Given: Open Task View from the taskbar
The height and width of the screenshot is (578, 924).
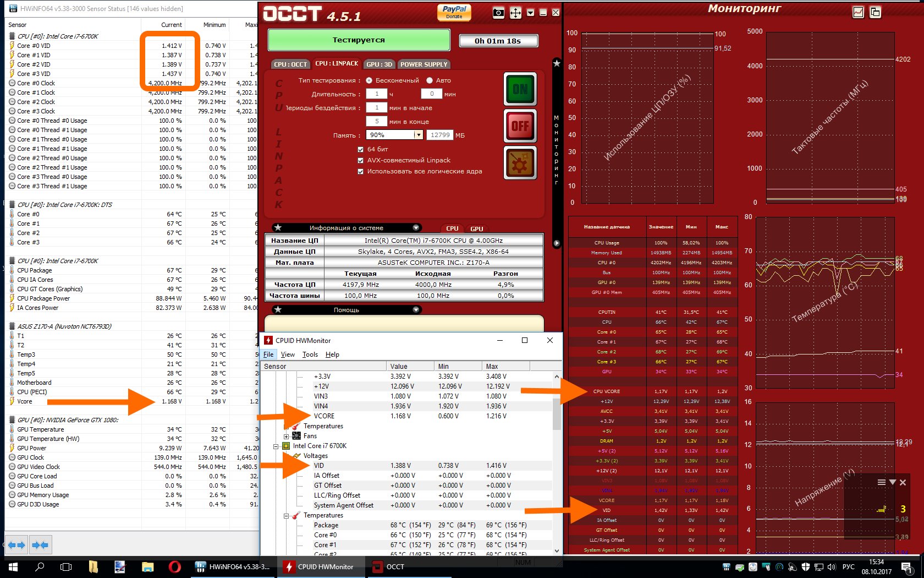Looking at the screenshot, I should pyautogui.click(x=66, y=566).
